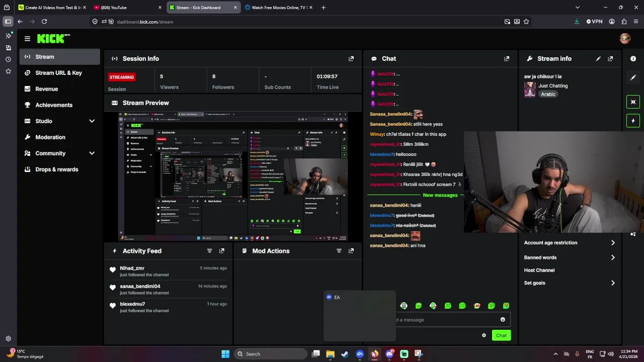
Task: Open dashboard settings gear at bottom left
Action: coord(8,339)
